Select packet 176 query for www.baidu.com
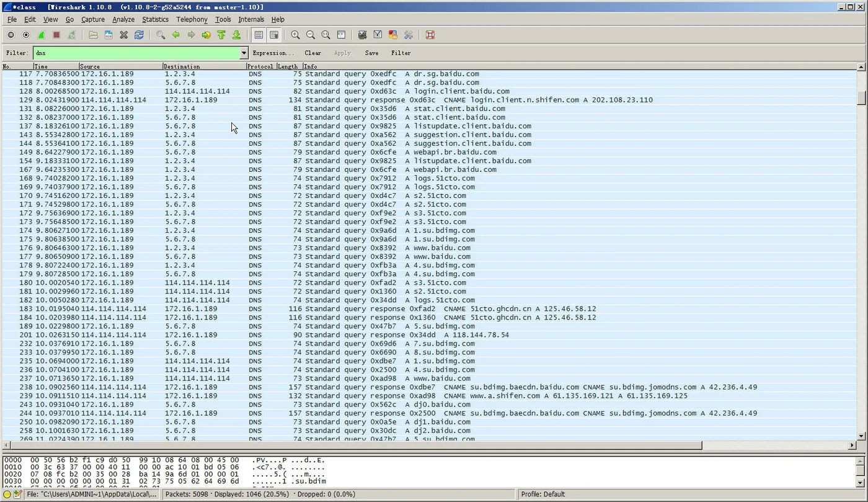 [429, 248]
